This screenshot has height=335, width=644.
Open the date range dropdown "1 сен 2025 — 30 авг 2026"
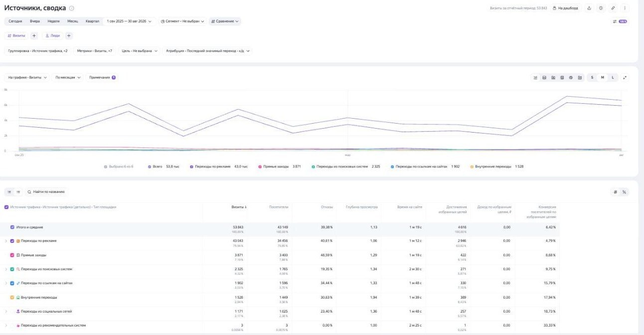pos(130,21)
